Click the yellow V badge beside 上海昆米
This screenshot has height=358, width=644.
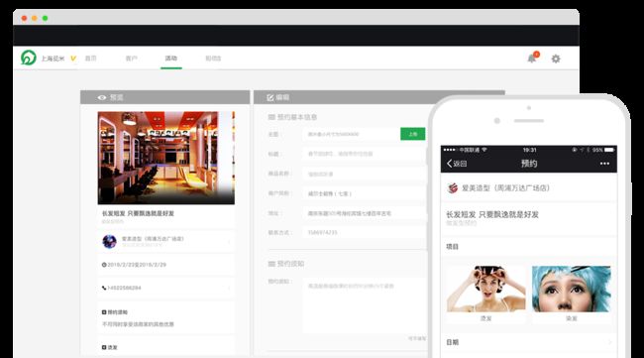click(x=73, y=59)
